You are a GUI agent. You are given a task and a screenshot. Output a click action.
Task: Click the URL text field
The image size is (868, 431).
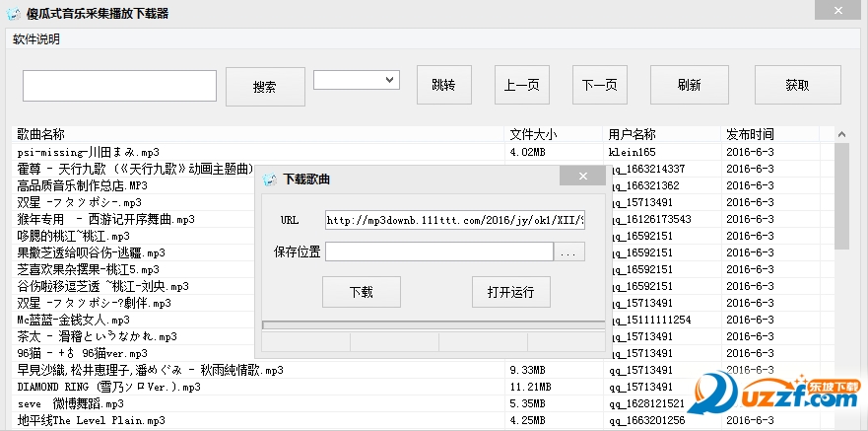click(x=454, y=220)
